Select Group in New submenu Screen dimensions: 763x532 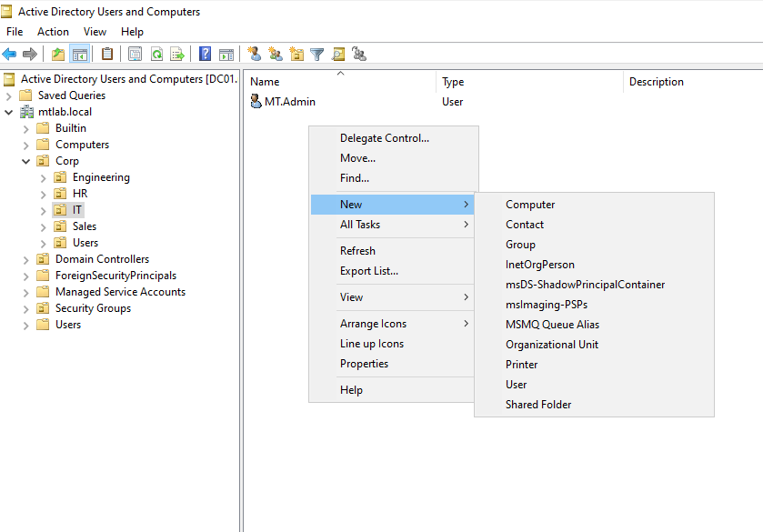click(594, 245)
